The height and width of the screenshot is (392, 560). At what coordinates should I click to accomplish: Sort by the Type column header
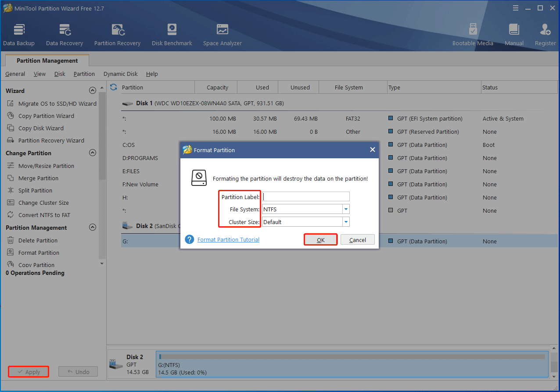[x=434, y=87]
